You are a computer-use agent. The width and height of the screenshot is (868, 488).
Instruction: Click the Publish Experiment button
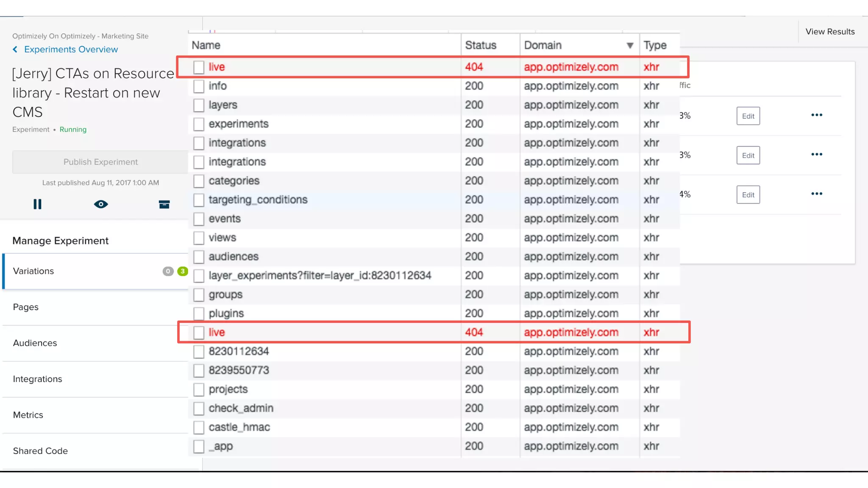point(100,162)
